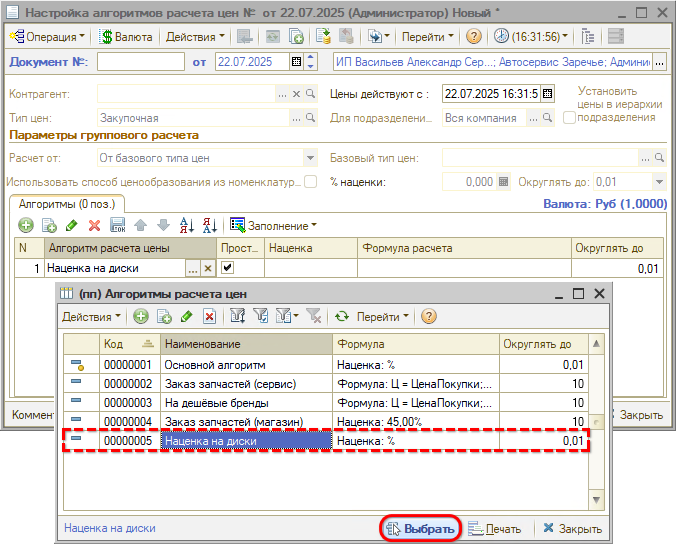Open Действия menu in the algorithms dialog
Image resolution: width=676 pixels, height=544 pixels.
[x=91, y=316]
